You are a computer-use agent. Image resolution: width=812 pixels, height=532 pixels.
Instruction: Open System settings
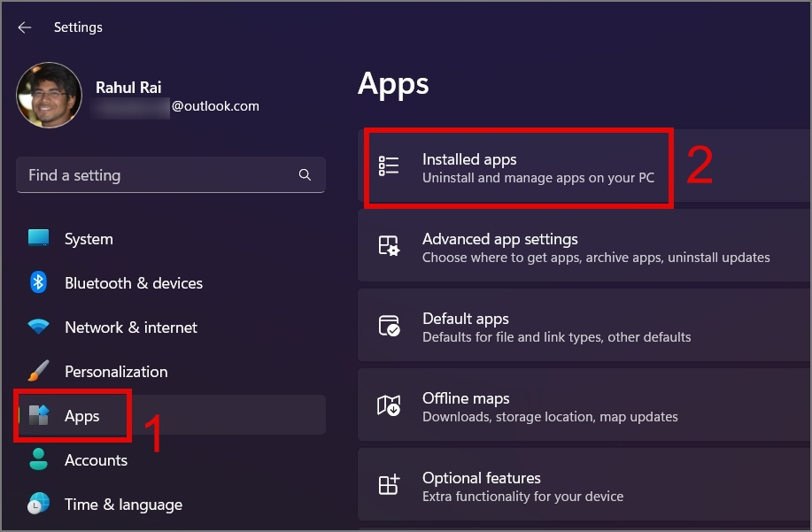pos(171,239)
